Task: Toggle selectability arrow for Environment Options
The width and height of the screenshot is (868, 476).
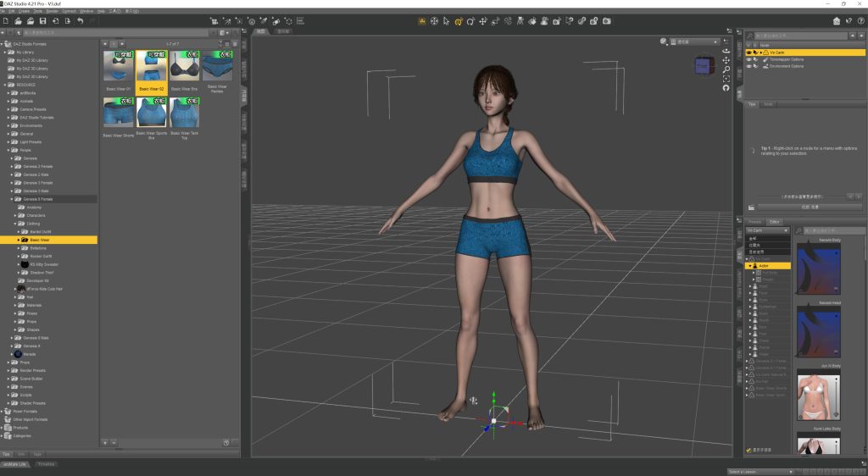Action: [x=755, y=66]
